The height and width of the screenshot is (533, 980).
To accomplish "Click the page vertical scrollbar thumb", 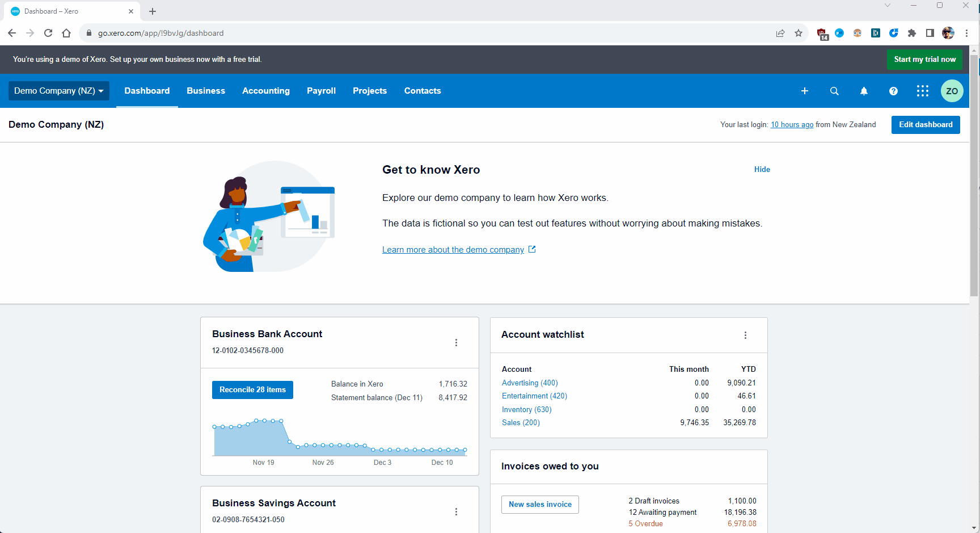I will (x=974, y=176).
